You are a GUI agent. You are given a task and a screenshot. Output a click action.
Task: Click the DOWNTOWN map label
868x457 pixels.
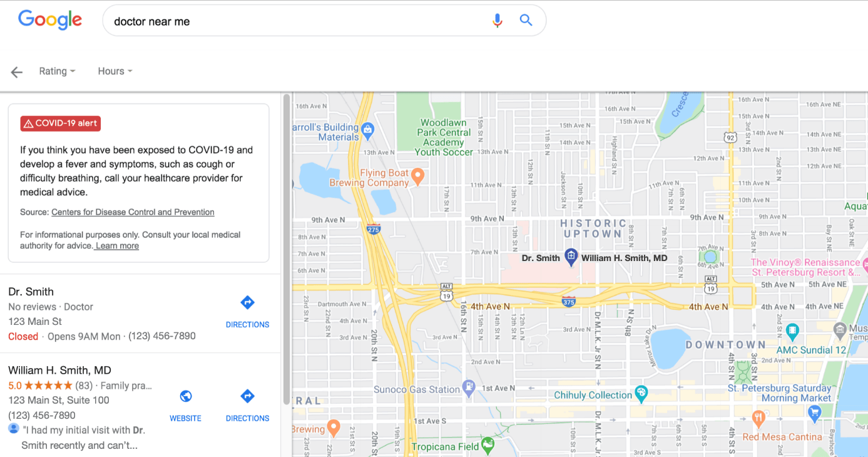(x=725, y=345)
